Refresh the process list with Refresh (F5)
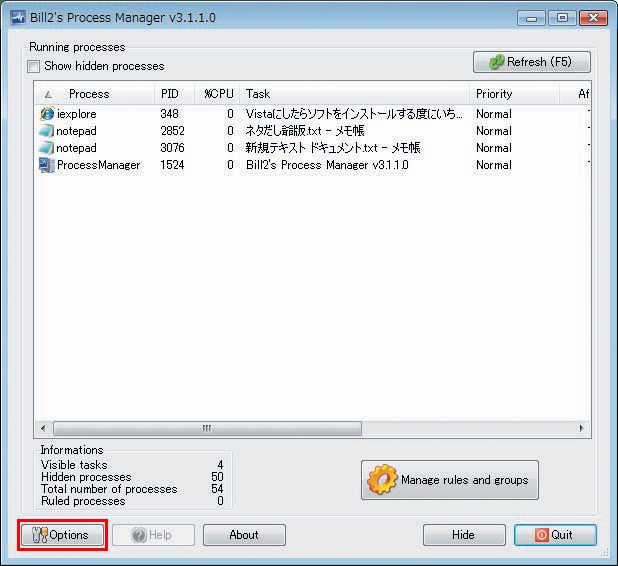Image resolution: width=618 pixels, height=566 pixels. click(x=532, y=62)
